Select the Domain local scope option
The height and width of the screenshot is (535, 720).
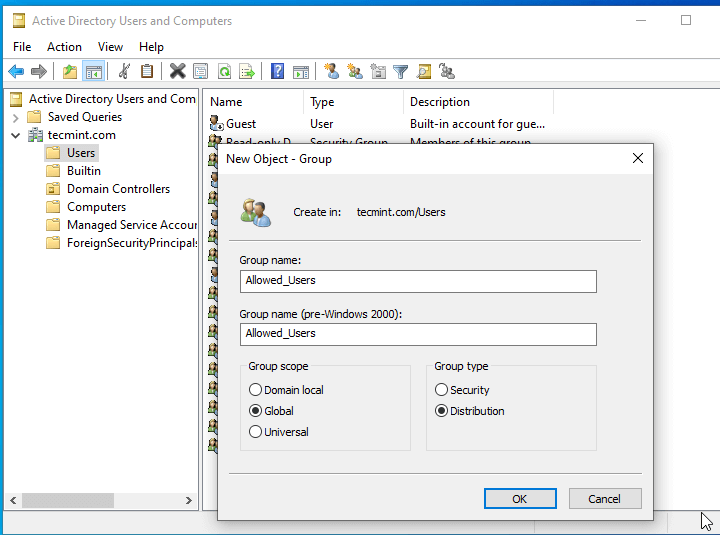(256, 390)
